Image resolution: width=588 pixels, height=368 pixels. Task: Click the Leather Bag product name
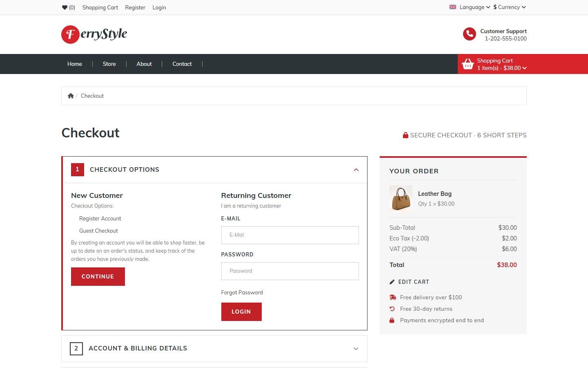coord(435,194)
